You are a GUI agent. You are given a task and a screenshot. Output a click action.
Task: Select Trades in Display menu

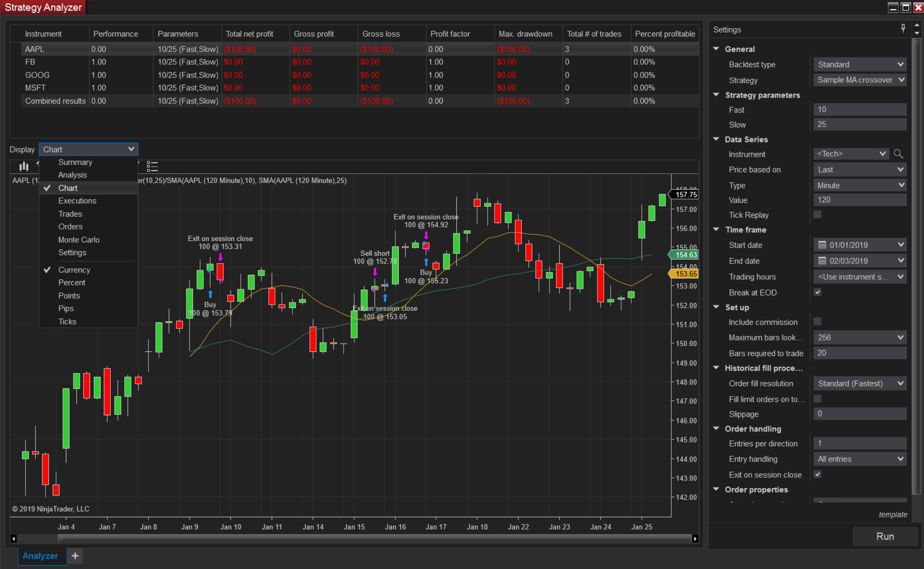point(89,214)
